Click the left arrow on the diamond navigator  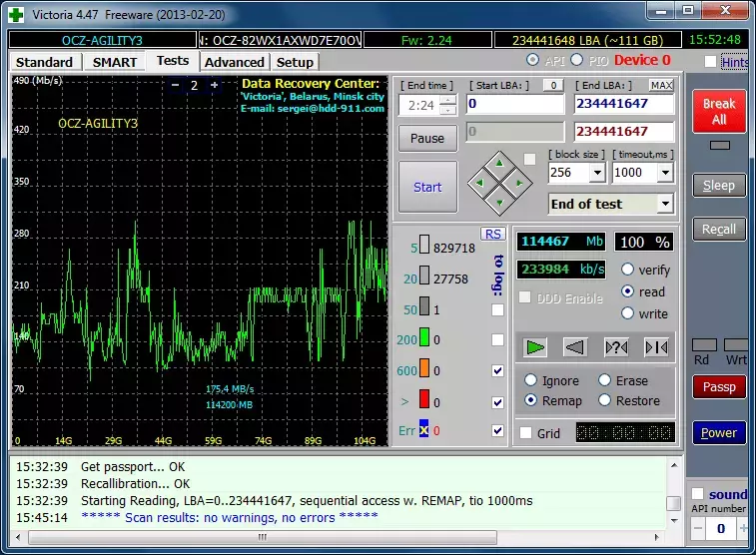479,183
